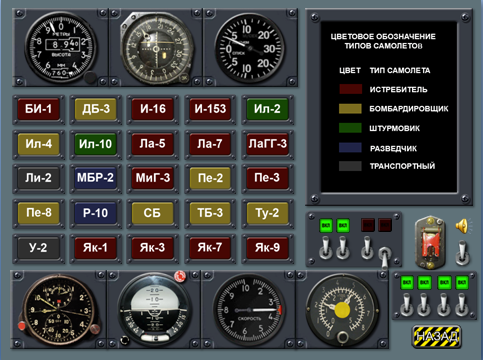
Task: Click the artificial horizon attitude indicator
Action: [x=154, y=310]
